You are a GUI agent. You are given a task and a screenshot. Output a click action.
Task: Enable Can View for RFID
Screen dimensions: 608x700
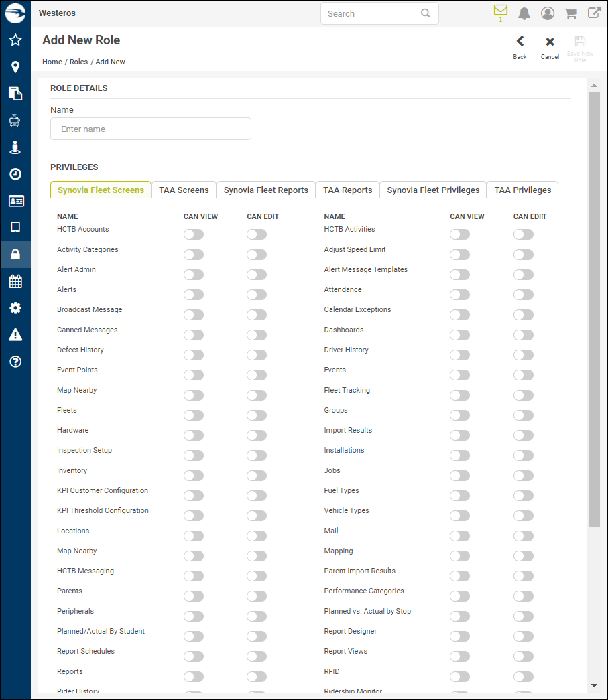click(x=460, y=677)
